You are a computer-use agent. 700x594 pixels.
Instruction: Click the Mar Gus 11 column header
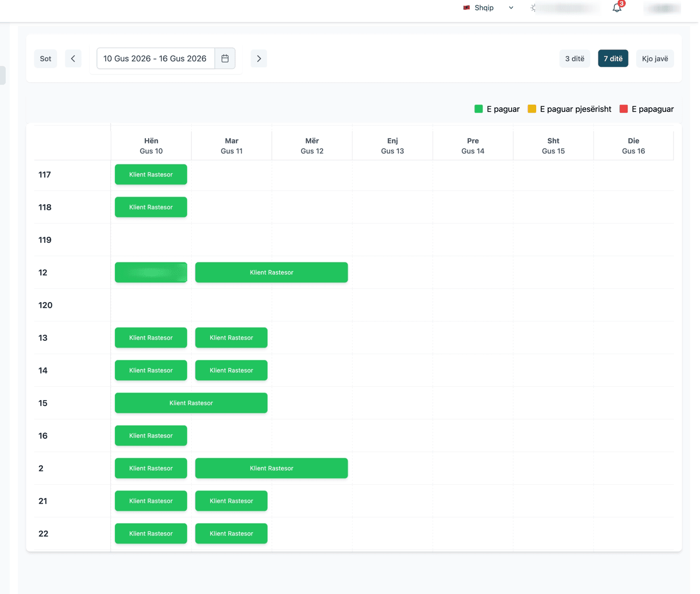pos(232,146)
